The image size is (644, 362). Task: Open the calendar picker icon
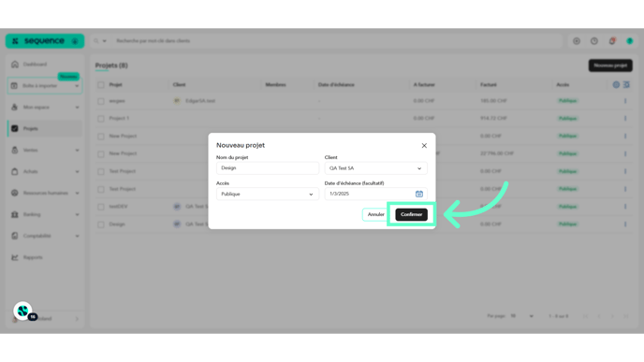[419, 194]
